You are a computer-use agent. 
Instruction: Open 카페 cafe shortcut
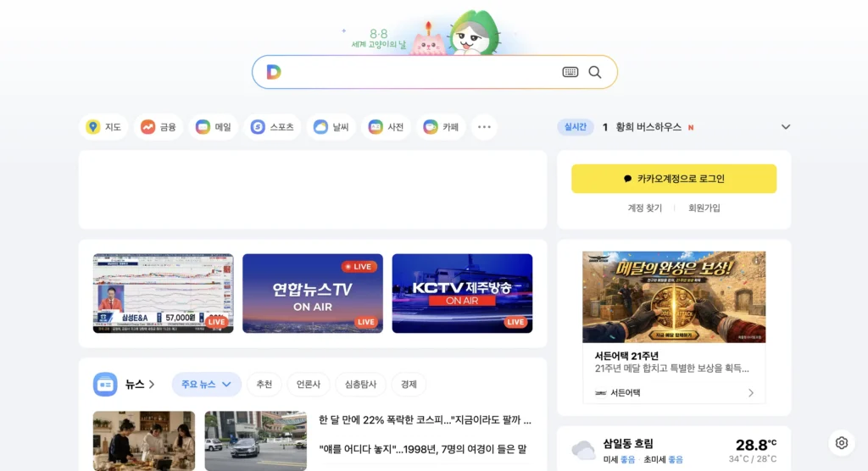click(x=441, y=127)
